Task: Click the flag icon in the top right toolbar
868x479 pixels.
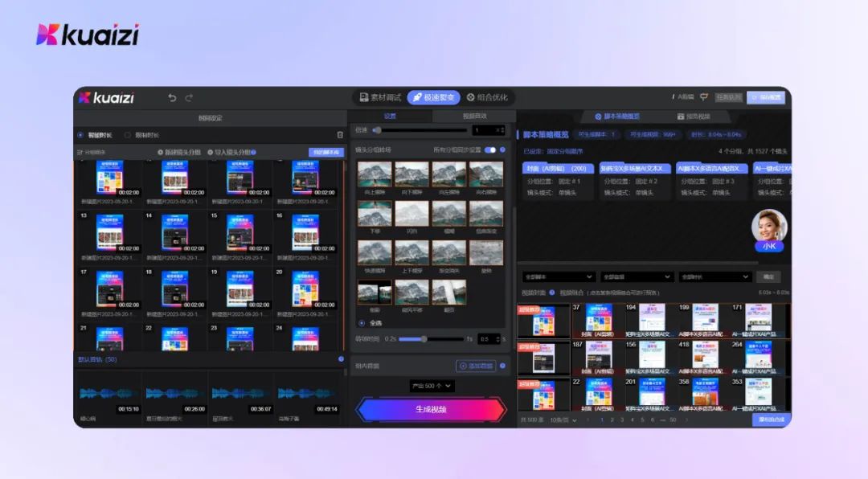Action: (703, 97)
